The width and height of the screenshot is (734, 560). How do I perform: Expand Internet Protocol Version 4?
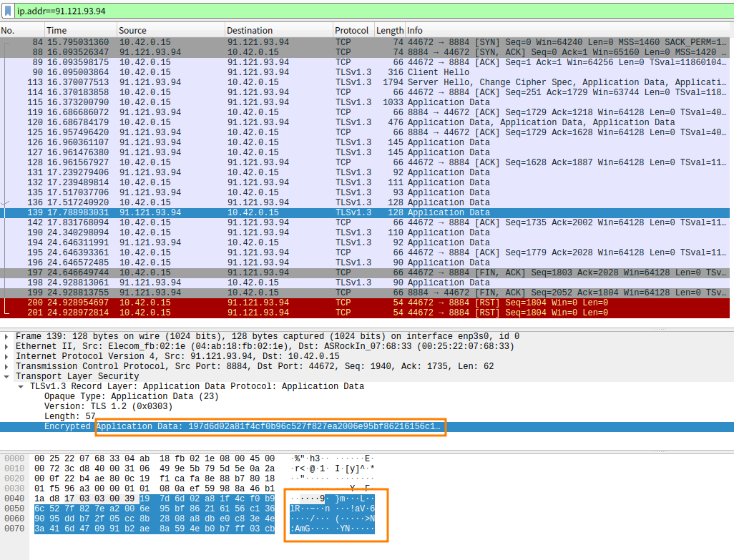[x=7, y=356]
